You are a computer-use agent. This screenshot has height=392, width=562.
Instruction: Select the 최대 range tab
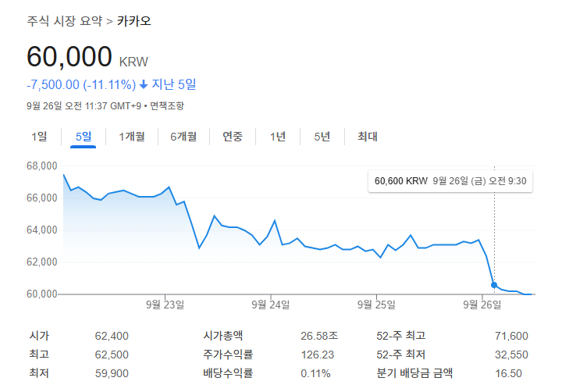368,137
